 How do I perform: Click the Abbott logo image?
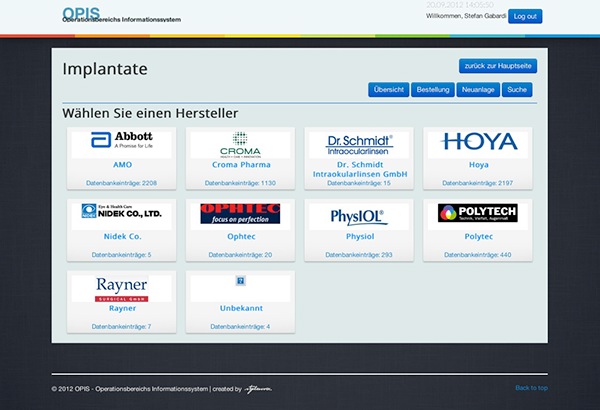coord(122,140)
